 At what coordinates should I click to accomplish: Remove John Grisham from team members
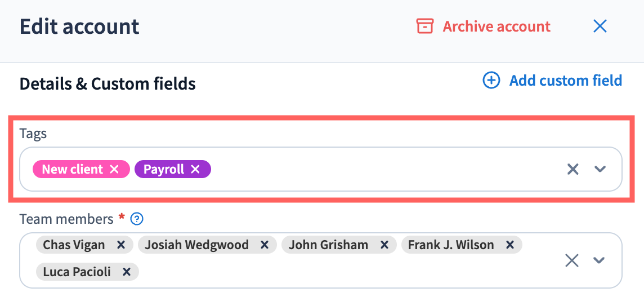point(384,245)
